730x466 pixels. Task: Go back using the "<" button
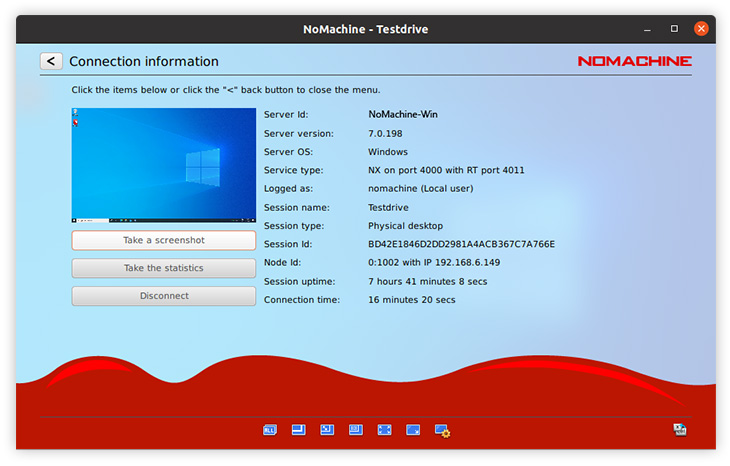point(51,61)
